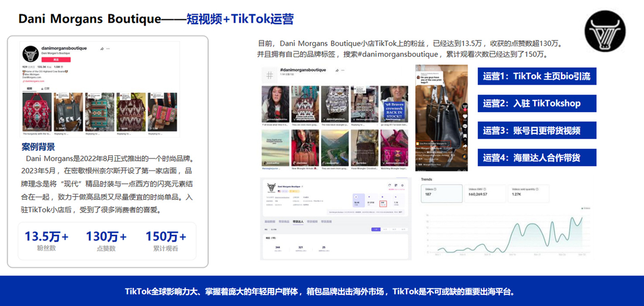Viewport: 644px width, 306px height.
Task: Click the burgundy backpack video thumbnail
Action: (x=37, y=111)
